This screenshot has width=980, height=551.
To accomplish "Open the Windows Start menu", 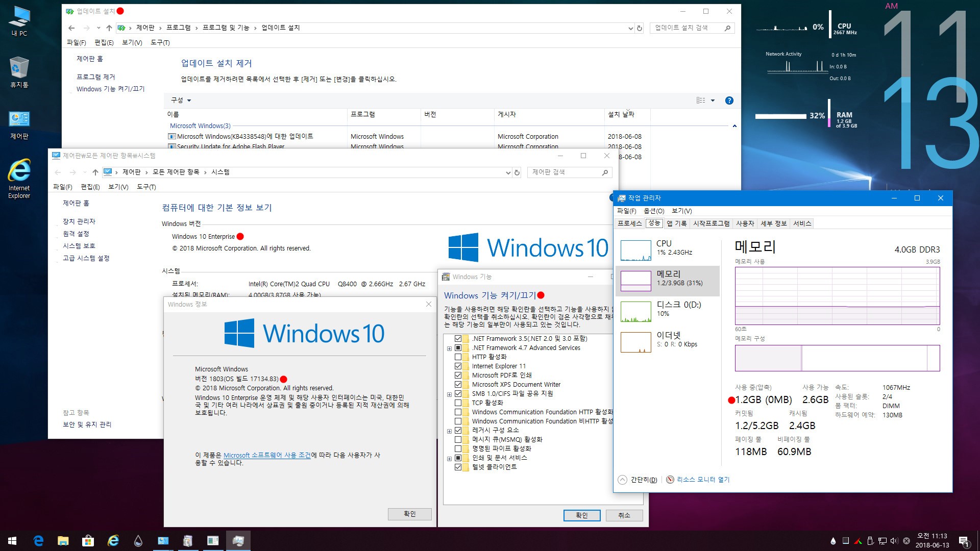I will click(12, 541).
